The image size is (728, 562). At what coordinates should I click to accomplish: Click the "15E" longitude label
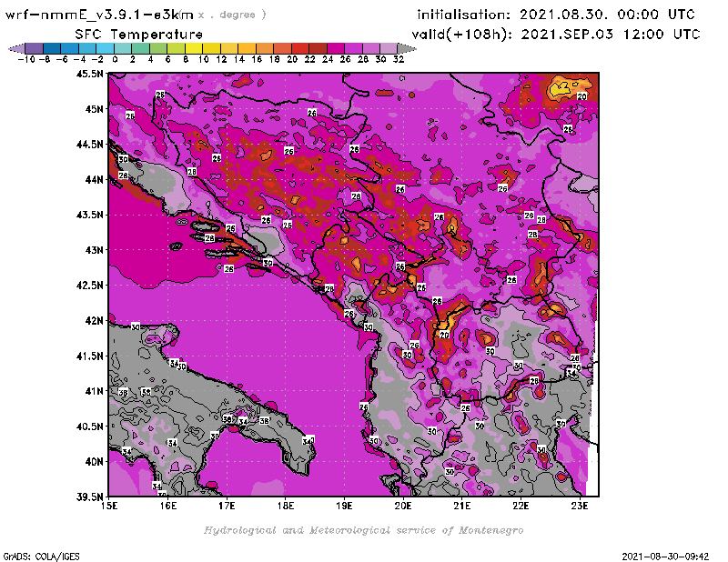[x=109, y=506]
